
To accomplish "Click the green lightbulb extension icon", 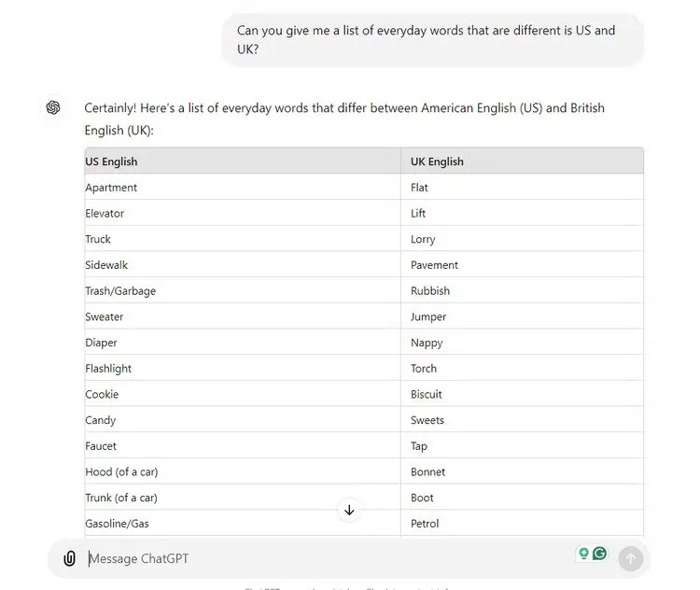I will (x=583, y=554).
